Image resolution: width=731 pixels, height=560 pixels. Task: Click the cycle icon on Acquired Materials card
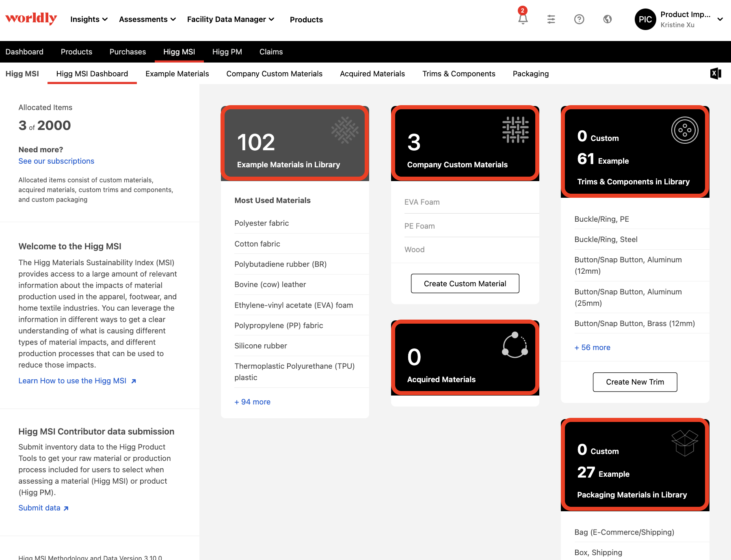point(515,345)
